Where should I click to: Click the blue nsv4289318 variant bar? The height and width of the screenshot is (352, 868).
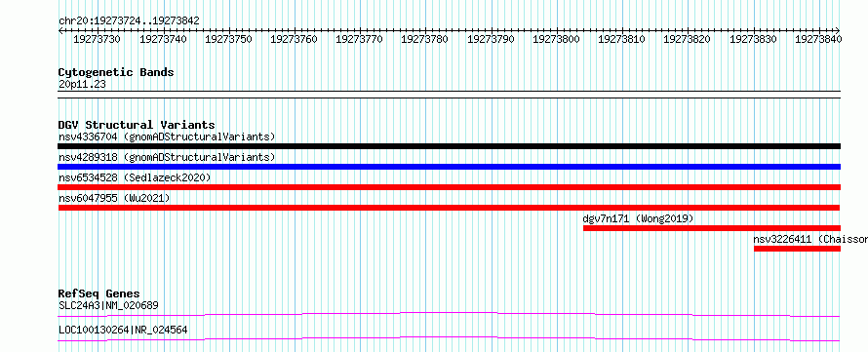449,167
